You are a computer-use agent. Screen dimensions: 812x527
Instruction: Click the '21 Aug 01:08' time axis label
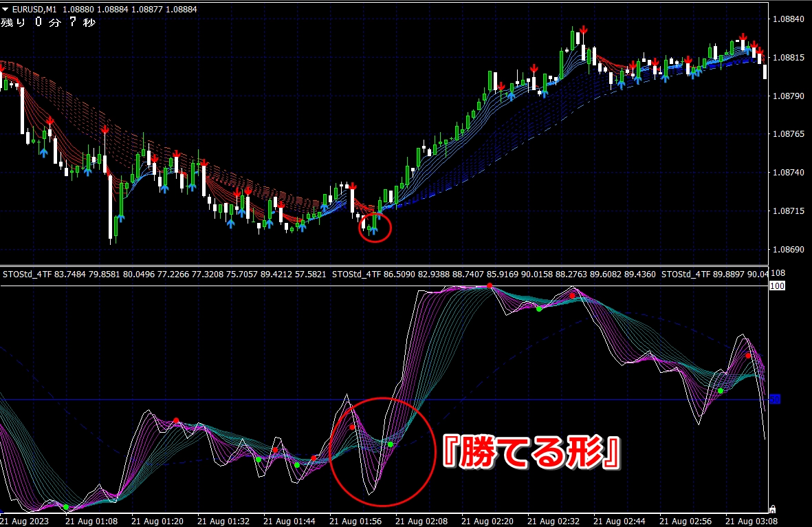tap(91, 521)
